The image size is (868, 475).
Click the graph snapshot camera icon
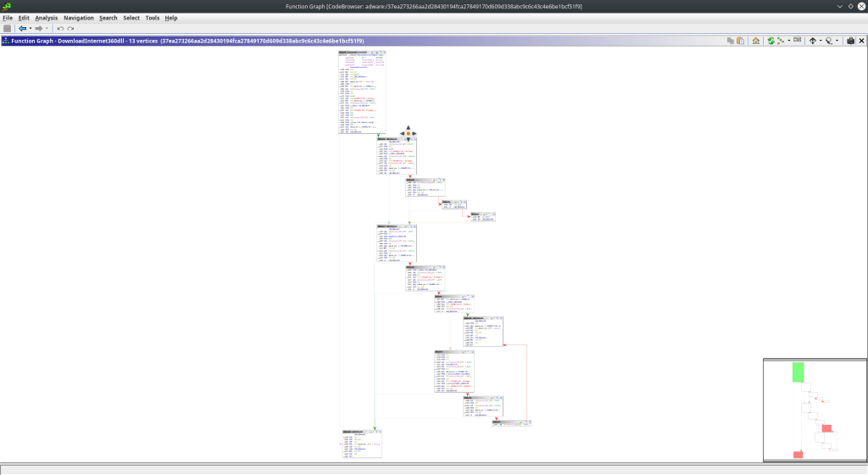tap(851, 41)
